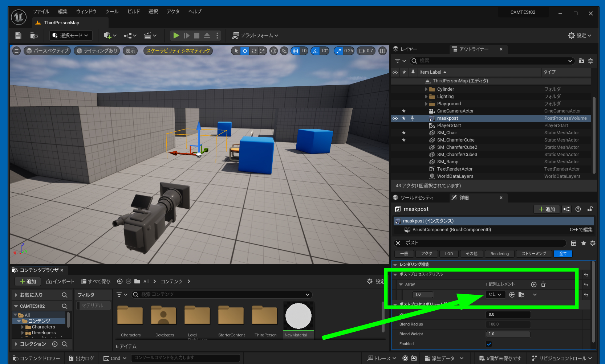
Task: Open the 選択モード dropdown
Action: click(71, 36)
